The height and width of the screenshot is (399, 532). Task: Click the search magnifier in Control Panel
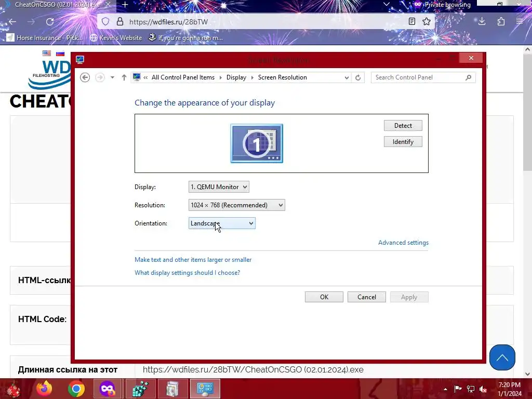(469, 77)
